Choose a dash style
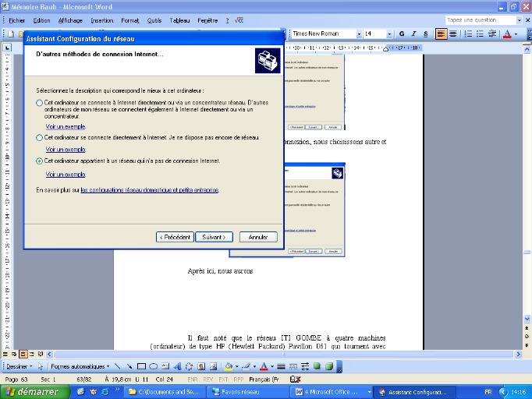 point(293,366)
